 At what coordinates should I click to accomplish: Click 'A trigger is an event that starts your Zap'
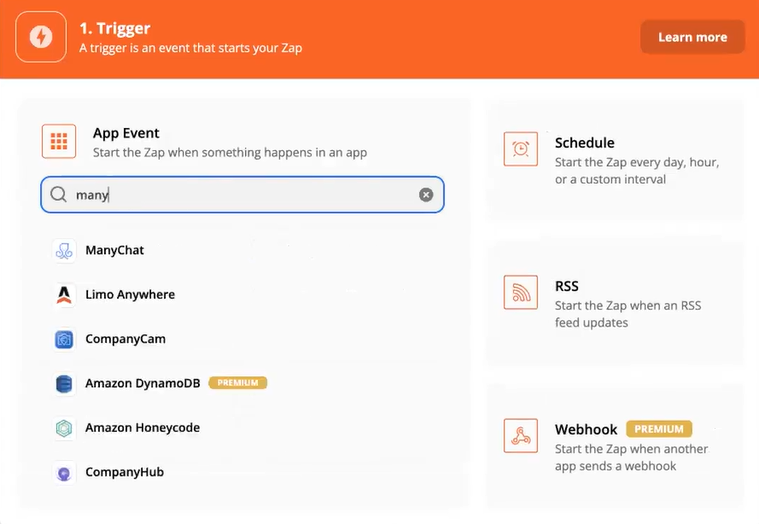point(191,48)
